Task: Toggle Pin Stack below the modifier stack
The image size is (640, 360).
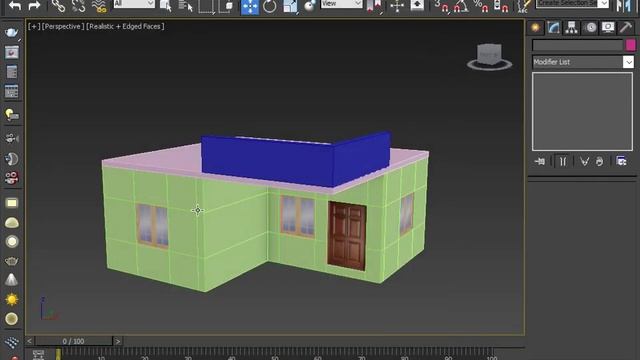Action: [x=540, y=162]
